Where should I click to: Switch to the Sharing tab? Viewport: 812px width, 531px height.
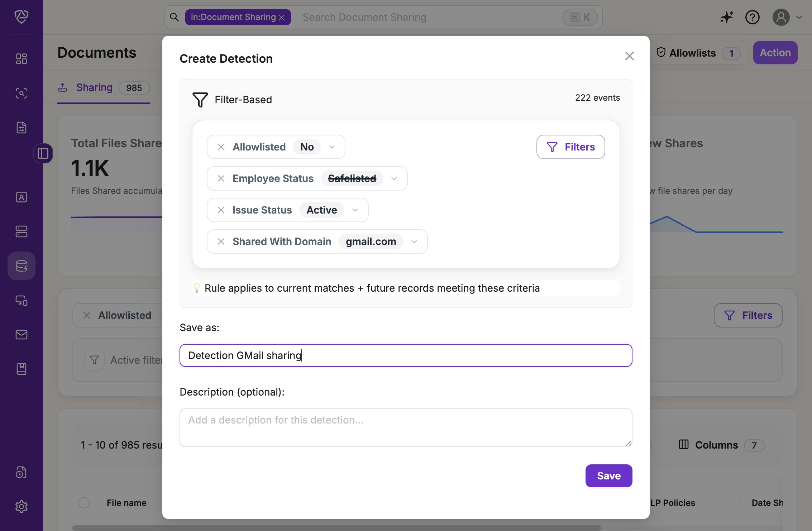click(94, 88)
